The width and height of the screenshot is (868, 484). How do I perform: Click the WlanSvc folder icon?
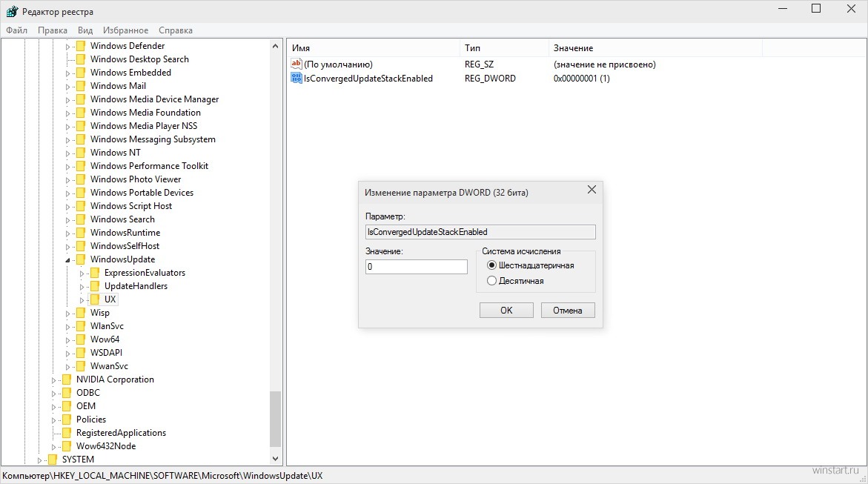point(81,326)
